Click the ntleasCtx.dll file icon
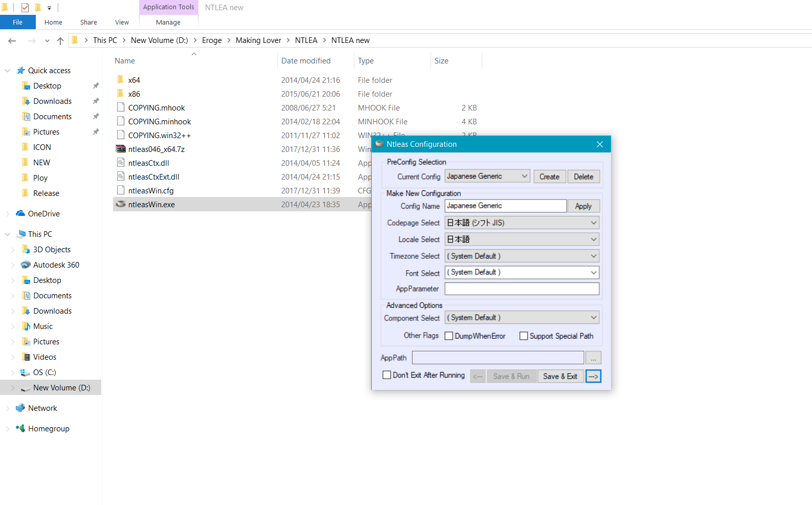The width and height of the screenshot is (812, 505). coord(121,163)
